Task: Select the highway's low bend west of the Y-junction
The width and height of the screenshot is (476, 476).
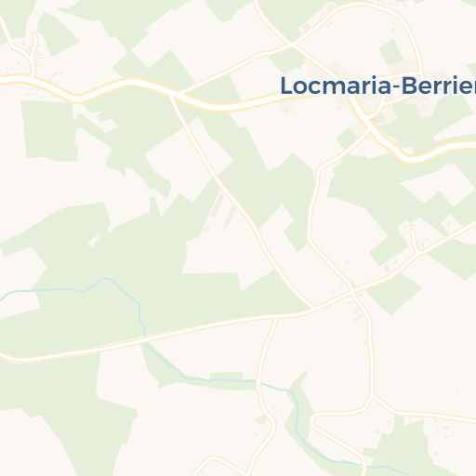Action: (x=76, y=99)
